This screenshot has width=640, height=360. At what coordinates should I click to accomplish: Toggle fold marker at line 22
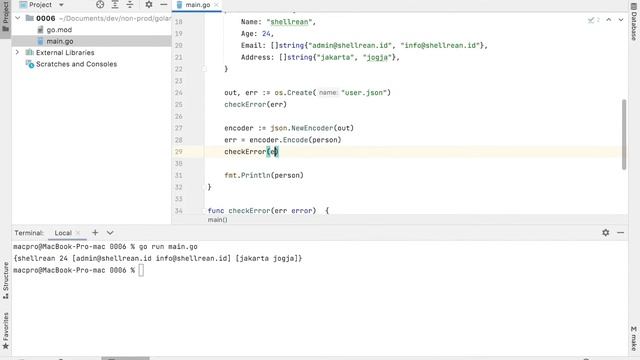(204, 69)
